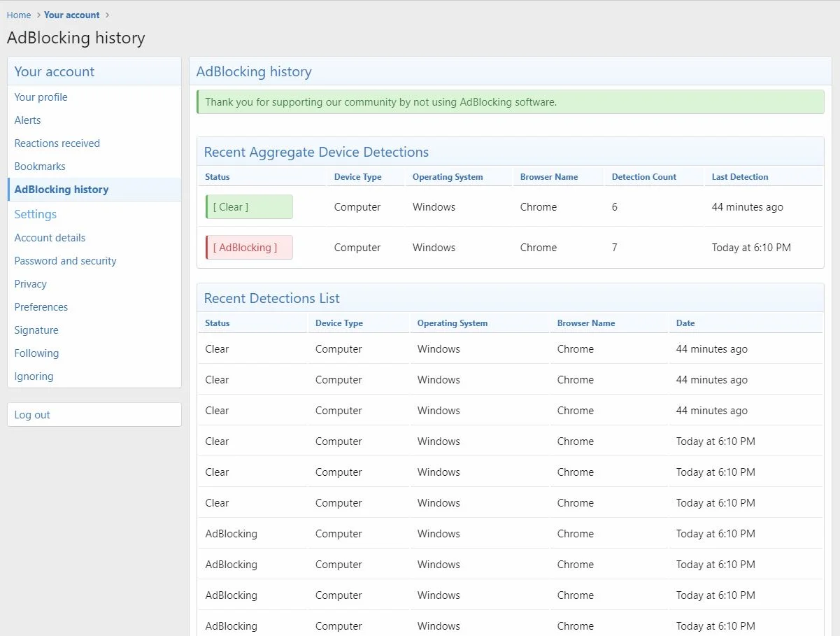
Task: Open Preferences in the sidebar
Action: tap(41, 307)
